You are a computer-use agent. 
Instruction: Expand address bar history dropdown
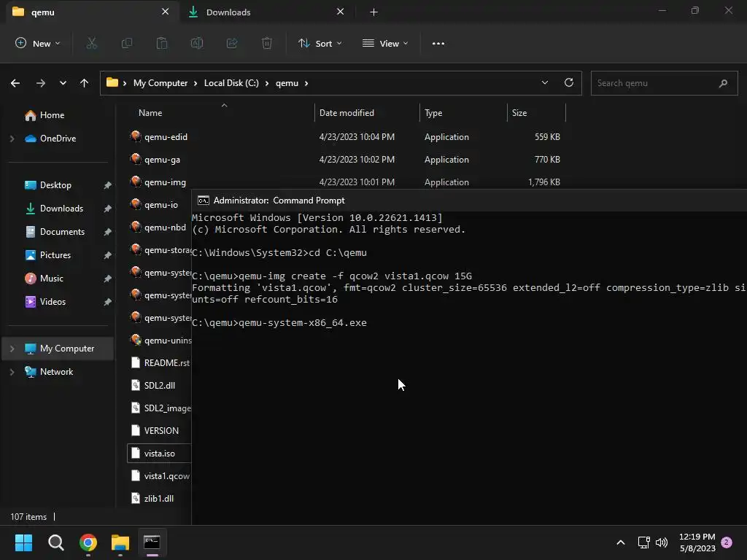(544, 82)
